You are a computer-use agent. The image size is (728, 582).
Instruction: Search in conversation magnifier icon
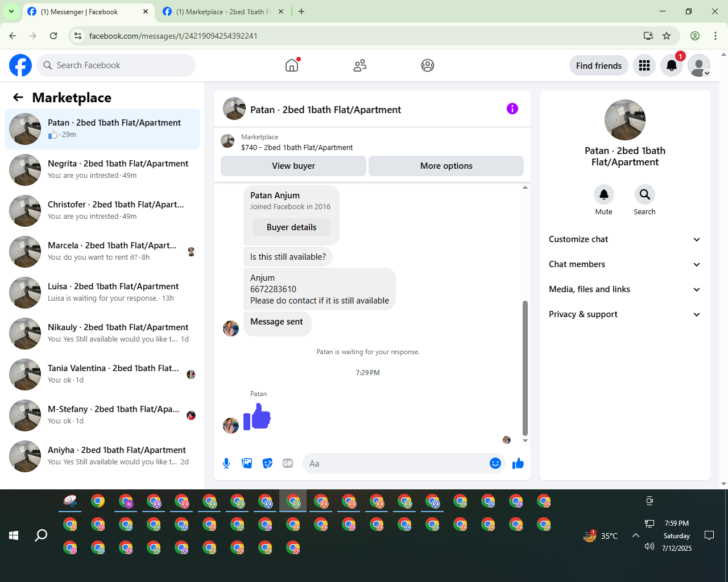click(644, 194)
